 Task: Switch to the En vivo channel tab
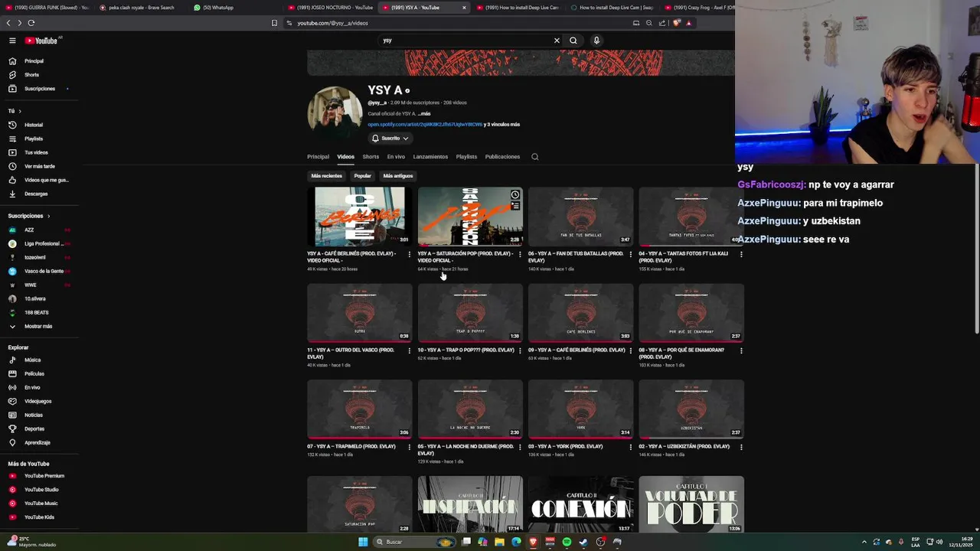(396, 157)
